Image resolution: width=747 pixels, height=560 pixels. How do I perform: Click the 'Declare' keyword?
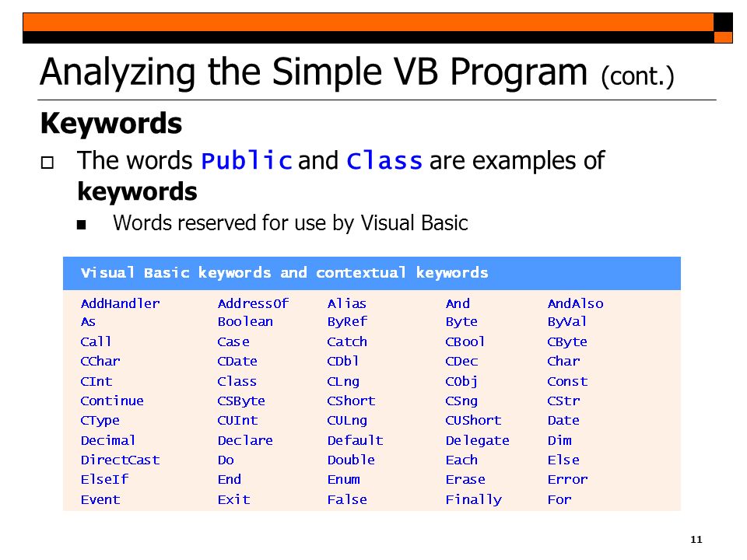245,440
